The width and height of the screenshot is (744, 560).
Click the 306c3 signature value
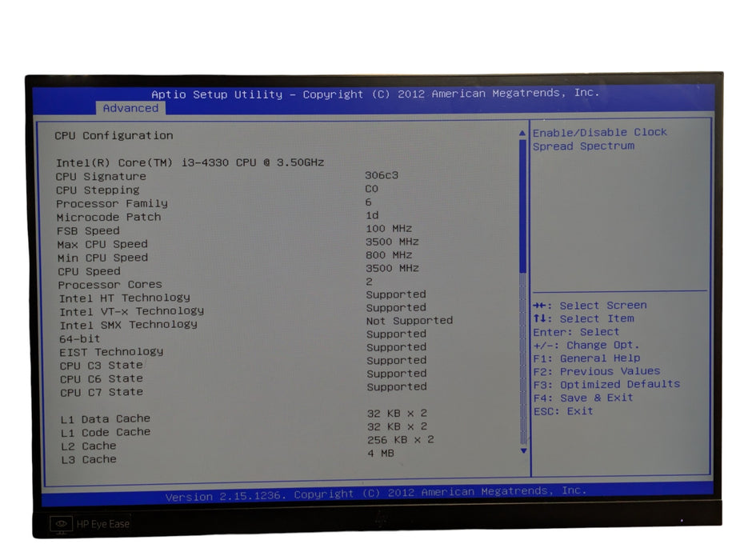[x=382, y=175]
